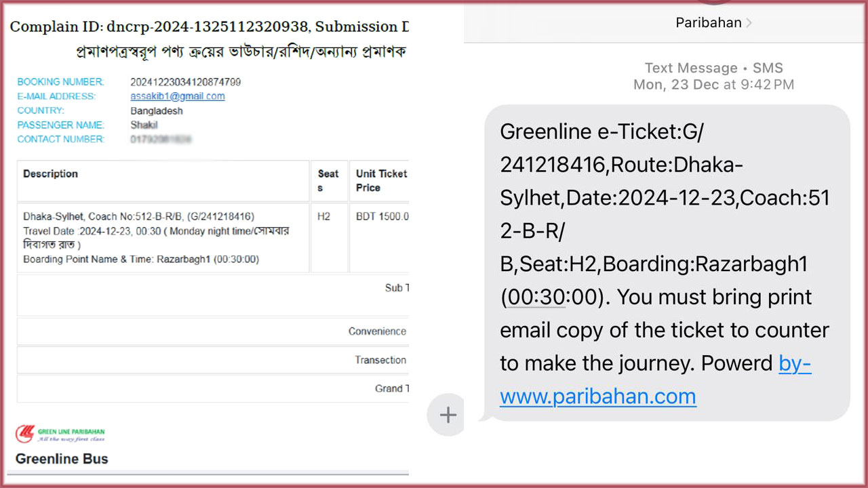
Task: Click the assakib1@gmail.com email link
Action: (178, 96)
